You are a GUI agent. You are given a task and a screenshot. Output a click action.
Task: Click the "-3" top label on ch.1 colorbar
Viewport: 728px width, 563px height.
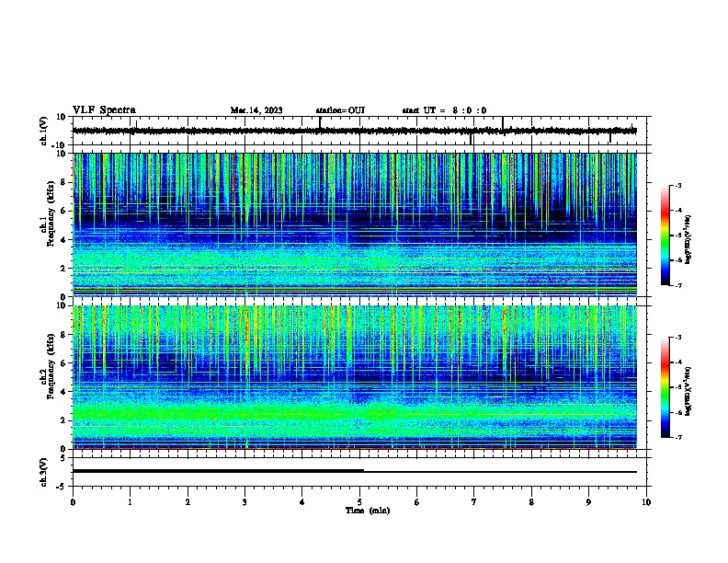point(677,185)
